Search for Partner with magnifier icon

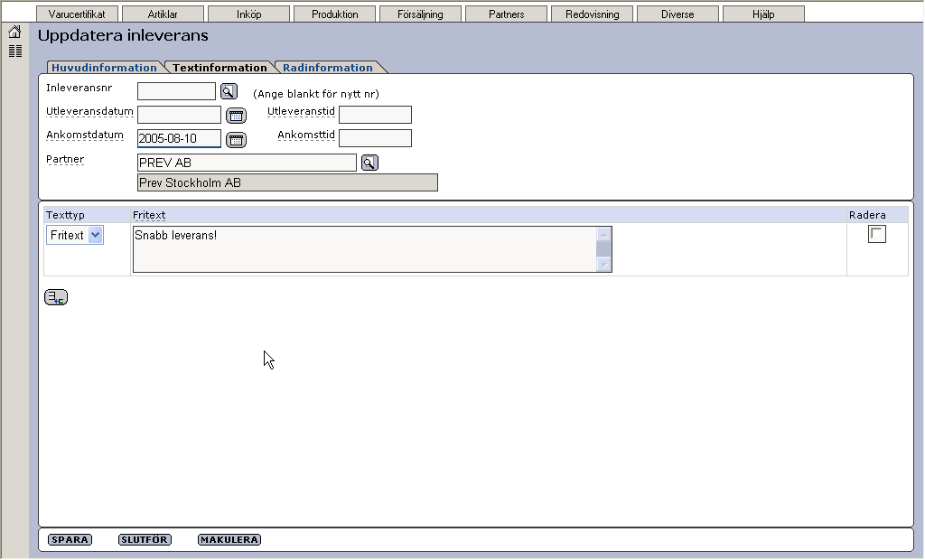[x=369, y=163]
